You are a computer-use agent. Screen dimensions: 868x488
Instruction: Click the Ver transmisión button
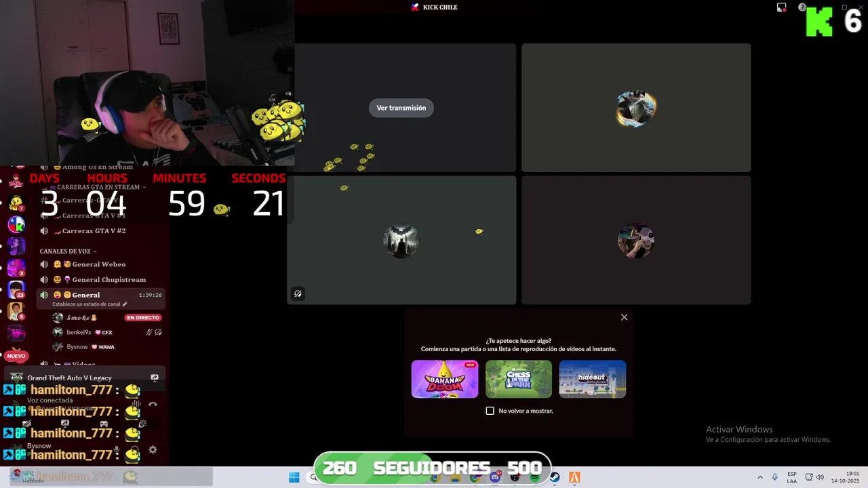coord(401,108)
